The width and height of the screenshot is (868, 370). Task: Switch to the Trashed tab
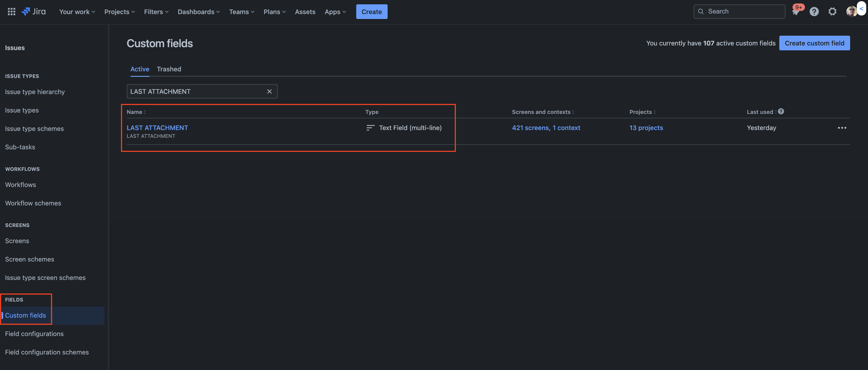point(169,69)
